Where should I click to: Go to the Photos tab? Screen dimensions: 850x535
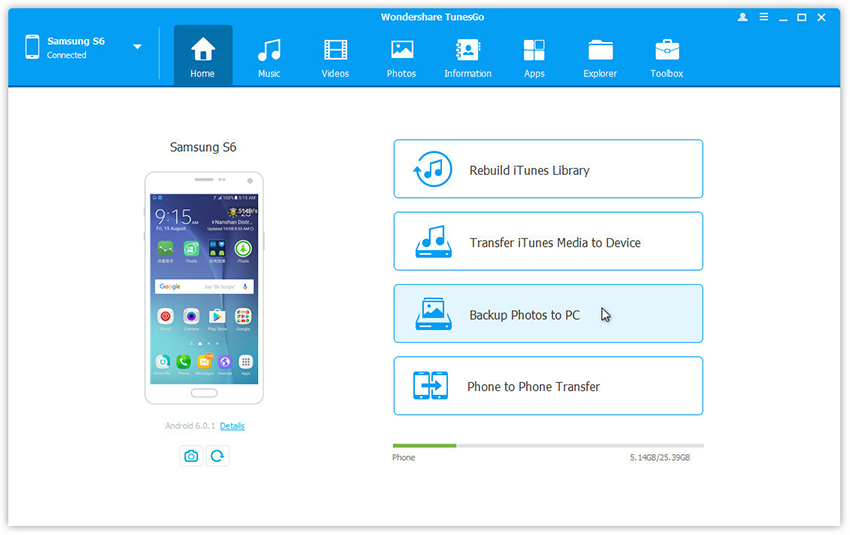[401, 55]
